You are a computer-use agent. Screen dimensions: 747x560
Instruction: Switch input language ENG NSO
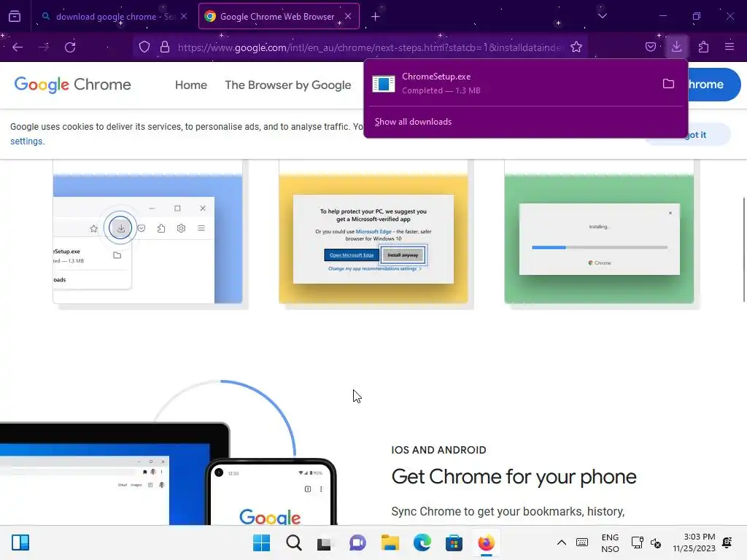[x=611, y=542]
